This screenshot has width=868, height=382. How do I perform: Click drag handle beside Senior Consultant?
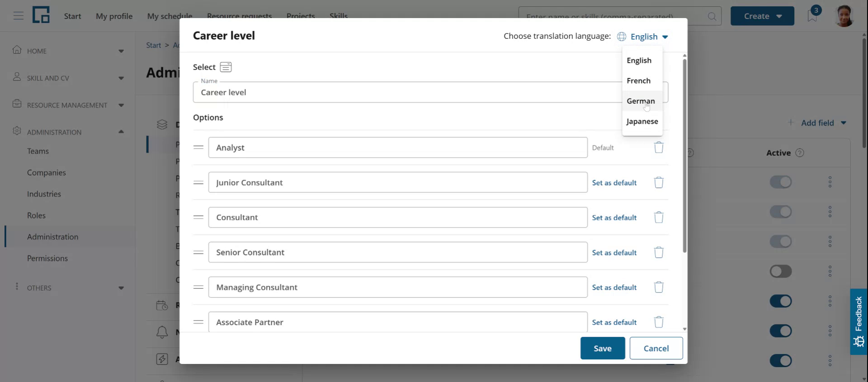[x=198, y=252]
